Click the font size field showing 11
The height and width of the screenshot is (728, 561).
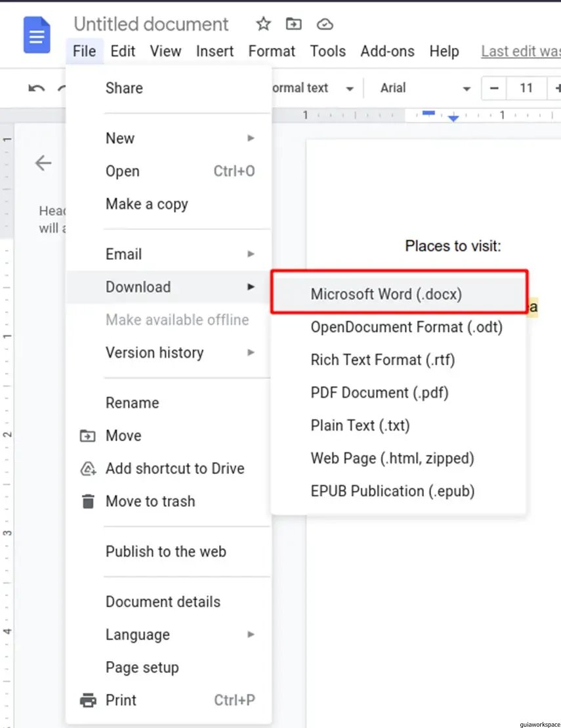[x=526, y=88]
